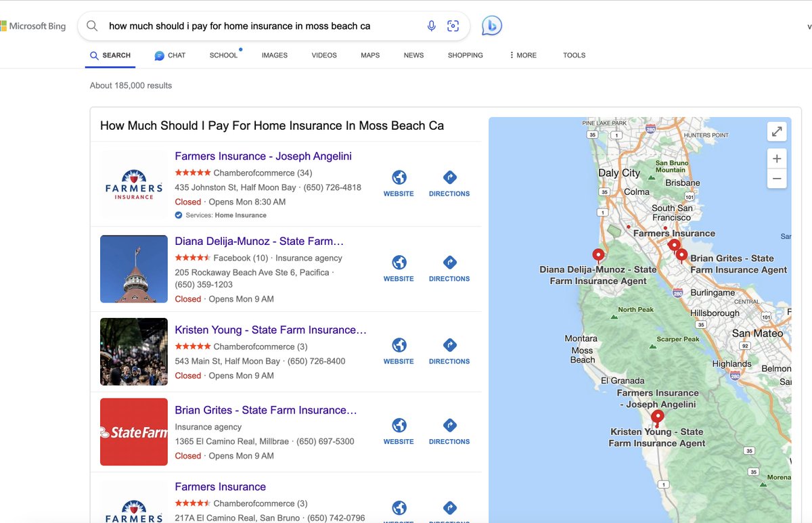Viewport: 812px width, 523px height.
Task: Open the Maps tab
Action: 370,55
